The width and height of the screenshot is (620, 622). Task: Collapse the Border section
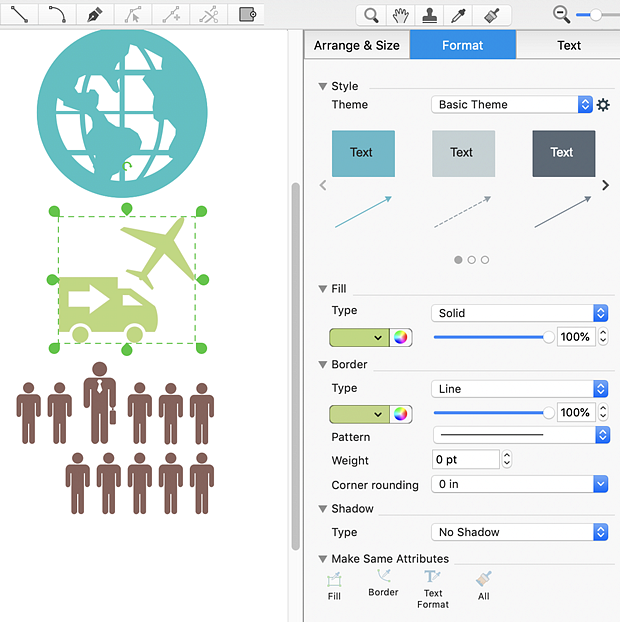coord(322,365)
